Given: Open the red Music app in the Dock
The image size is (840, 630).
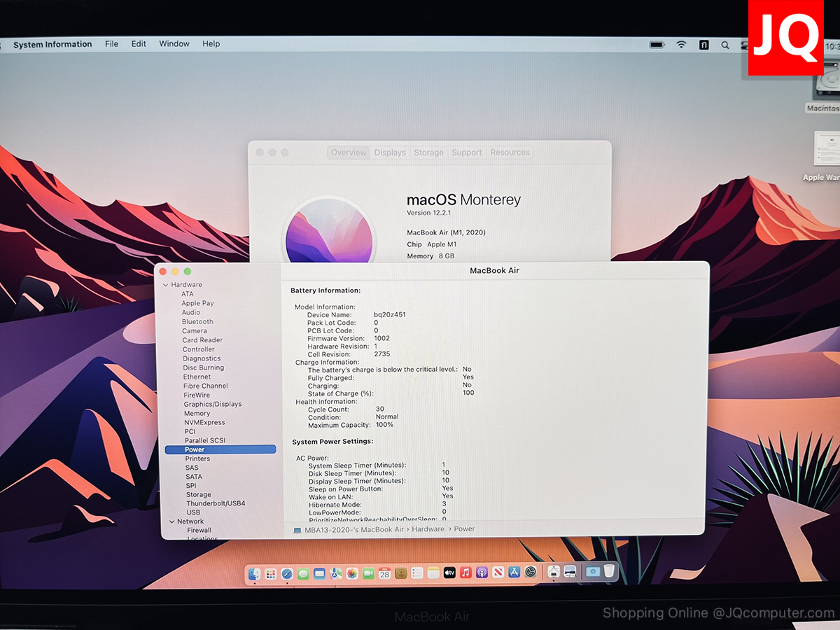Looking at the screenshot, I should [466, 573].
